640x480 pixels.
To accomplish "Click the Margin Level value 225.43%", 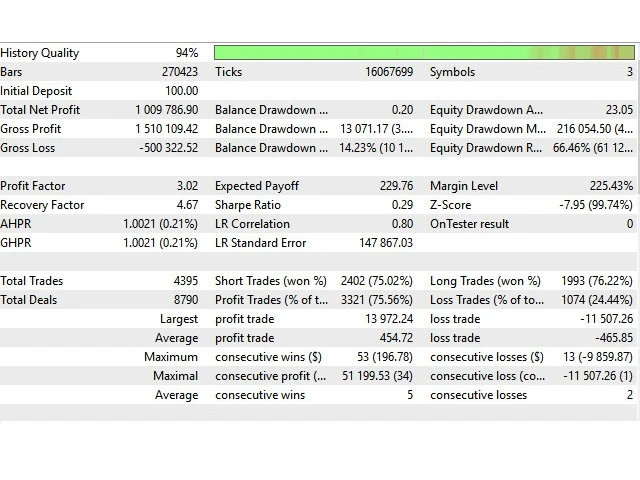I will coord(609,186).
